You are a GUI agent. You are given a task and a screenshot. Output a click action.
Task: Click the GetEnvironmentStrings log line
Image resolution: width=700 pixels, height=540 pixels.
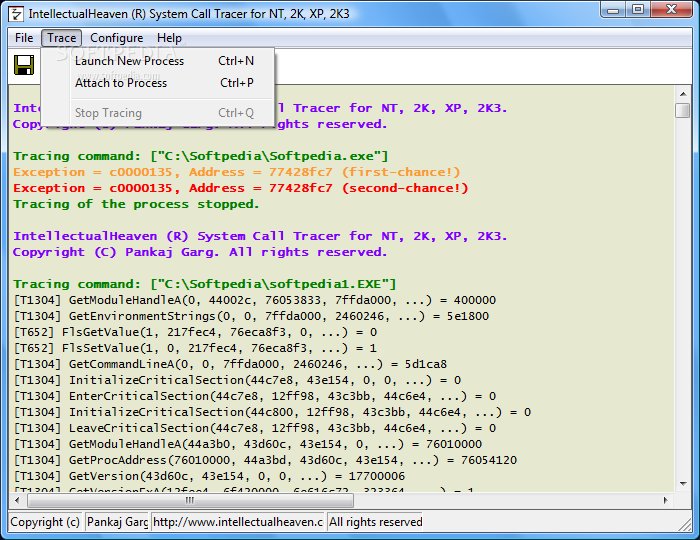tap(251, 316)
